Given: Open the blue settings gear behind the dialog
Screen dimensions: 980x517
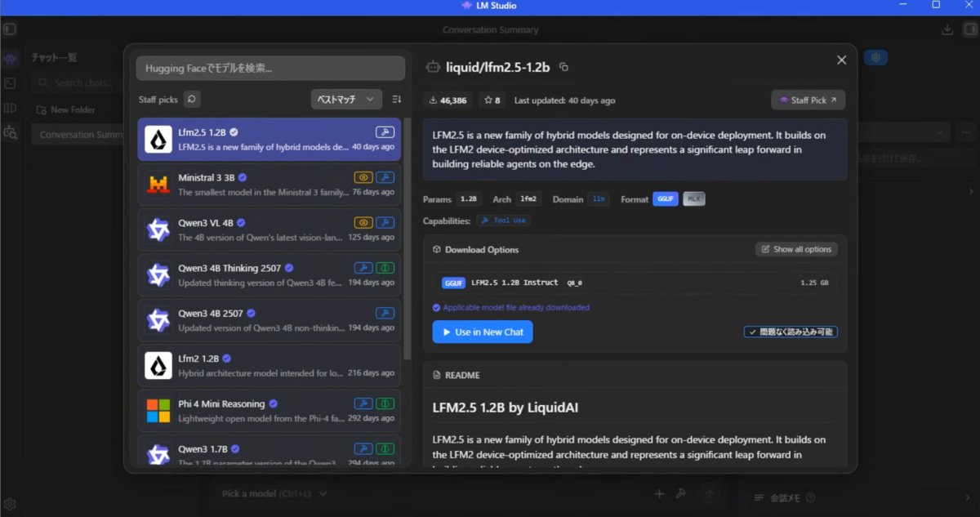Looking at the screenshot, I should click(x=875, y=58).
